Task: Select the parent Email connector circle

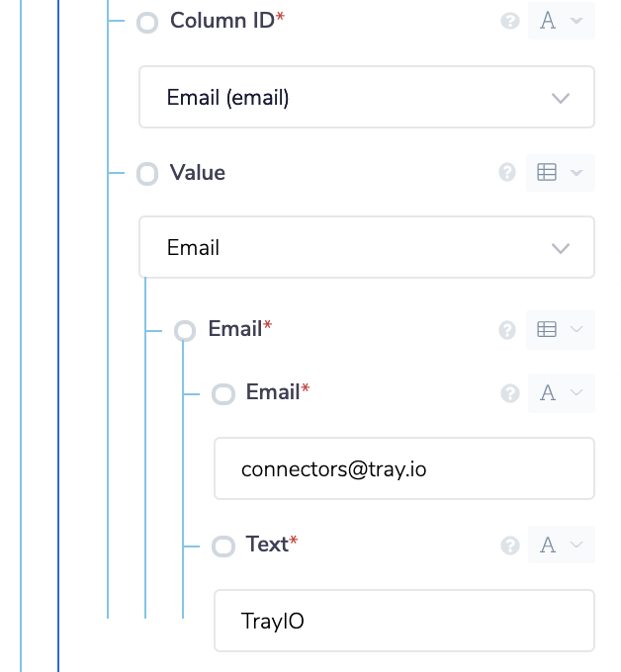Action: click(x=185, y=331)
